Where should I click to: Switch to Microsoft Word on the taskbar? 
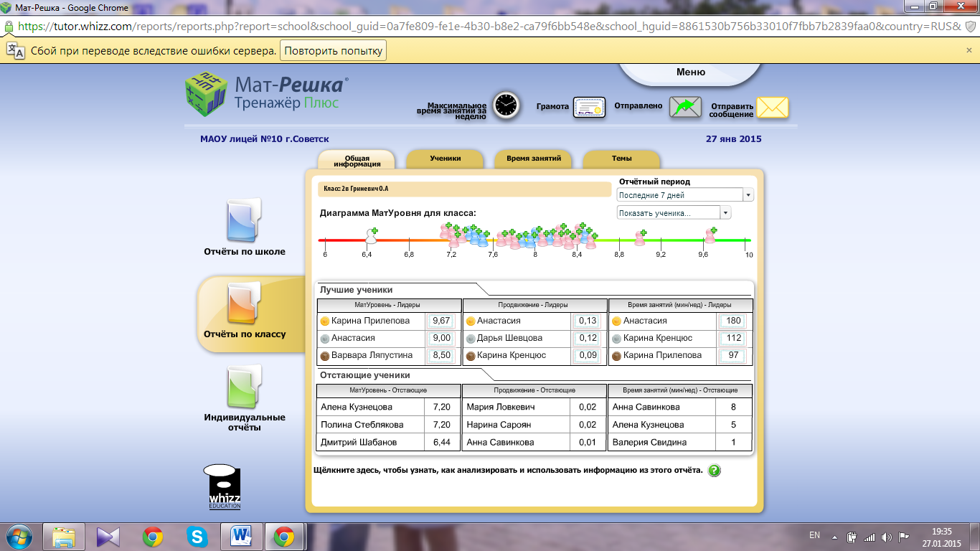241,537
